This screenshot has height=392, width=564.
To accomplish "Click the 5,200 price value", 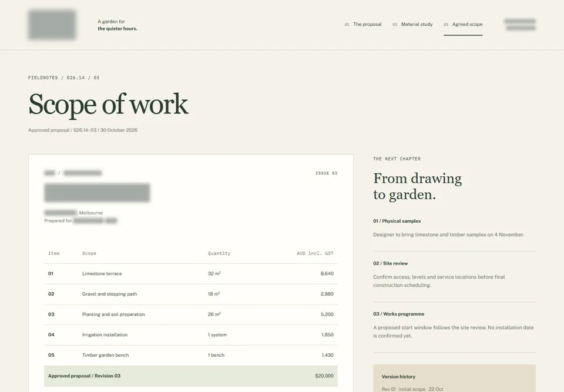I will coord(327,314).
